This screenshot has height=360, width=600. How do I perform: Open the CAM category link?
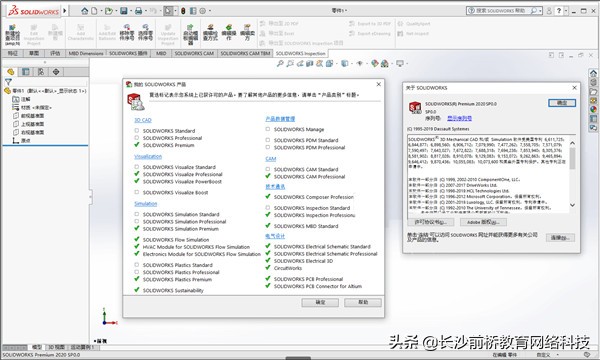coord(271,159)
